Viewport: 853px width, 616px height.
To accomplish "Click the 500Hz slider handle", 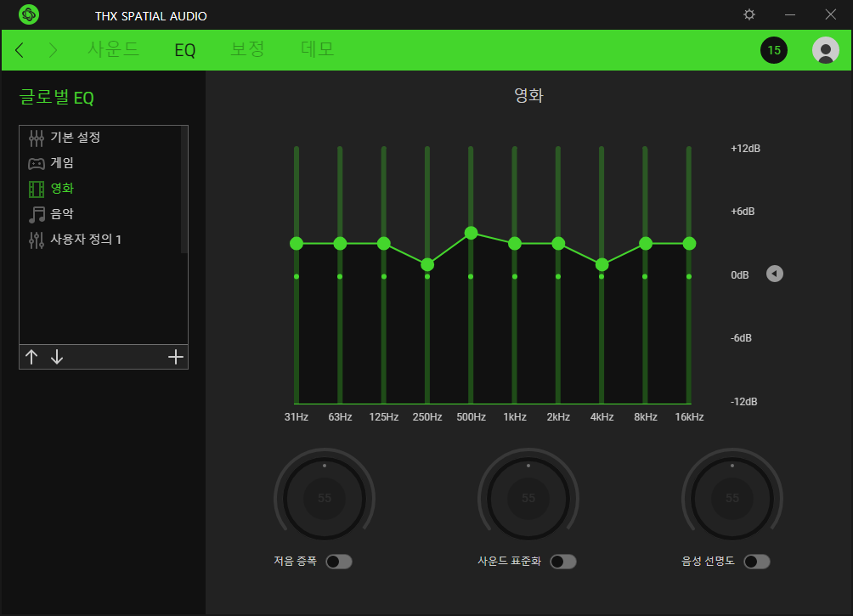I will 472,234.
